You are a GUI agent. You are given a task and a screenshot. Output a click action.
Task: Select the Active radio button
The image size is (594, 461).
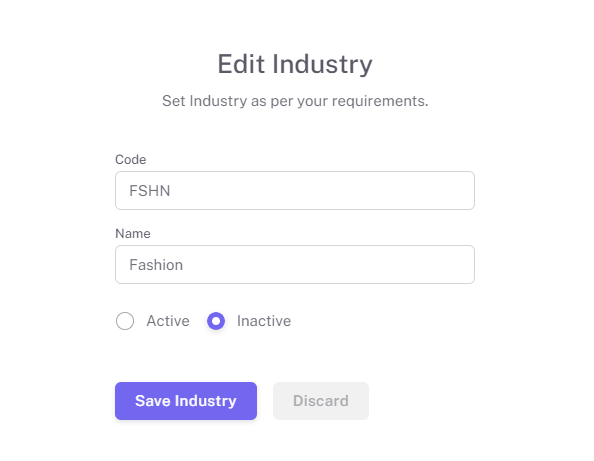[125, 321]
